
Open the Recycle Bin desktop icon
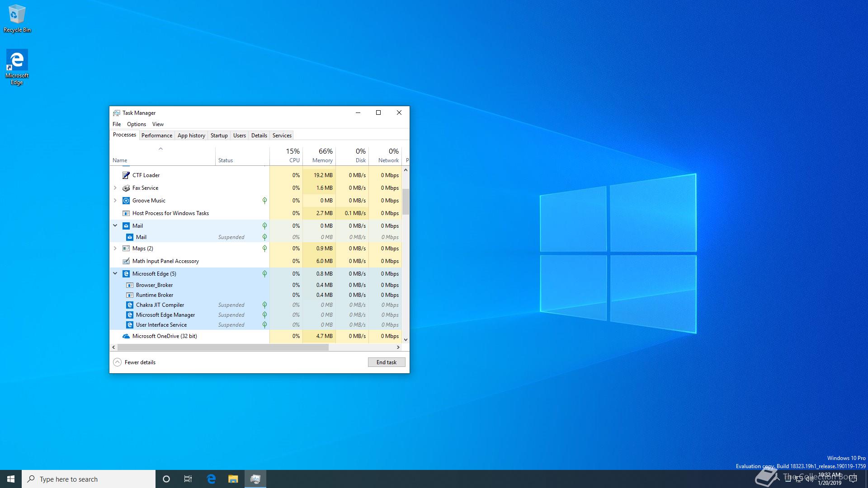click(x=17, y=19)
